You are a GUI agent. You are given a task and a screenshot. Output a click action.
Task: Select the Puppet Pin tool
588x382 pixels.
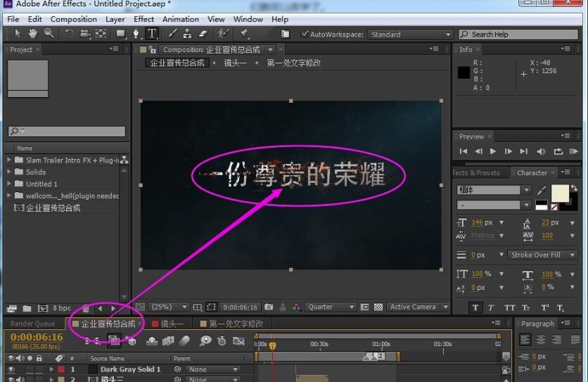coord(244,34)
